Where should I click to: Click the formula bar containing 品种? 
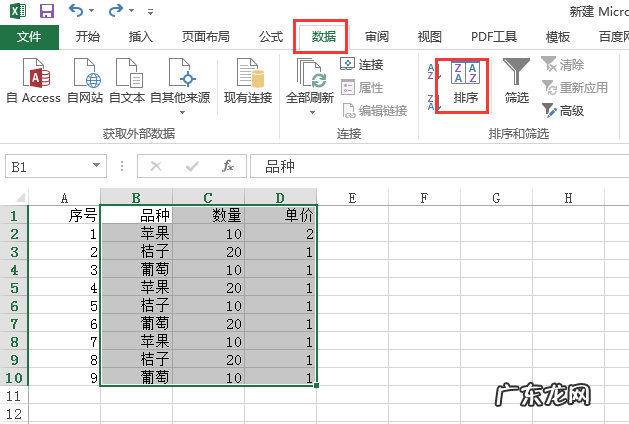point(439,166)
